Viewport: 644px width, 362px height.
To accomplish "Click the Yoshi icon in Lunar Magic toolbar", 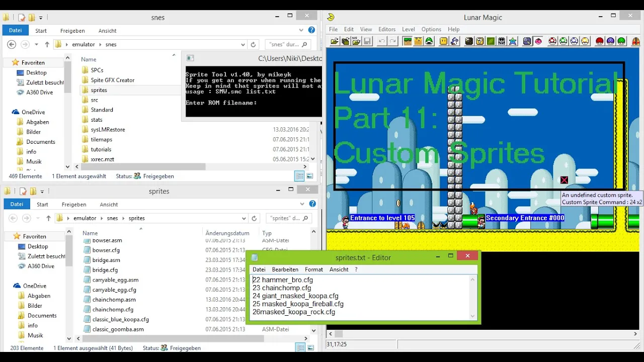I will (455, 41).
